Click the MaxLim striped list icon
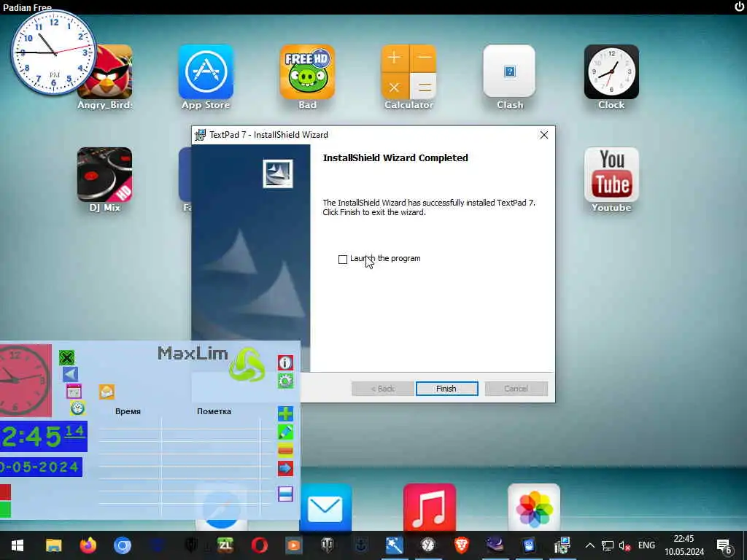 (x=285, y=494)
